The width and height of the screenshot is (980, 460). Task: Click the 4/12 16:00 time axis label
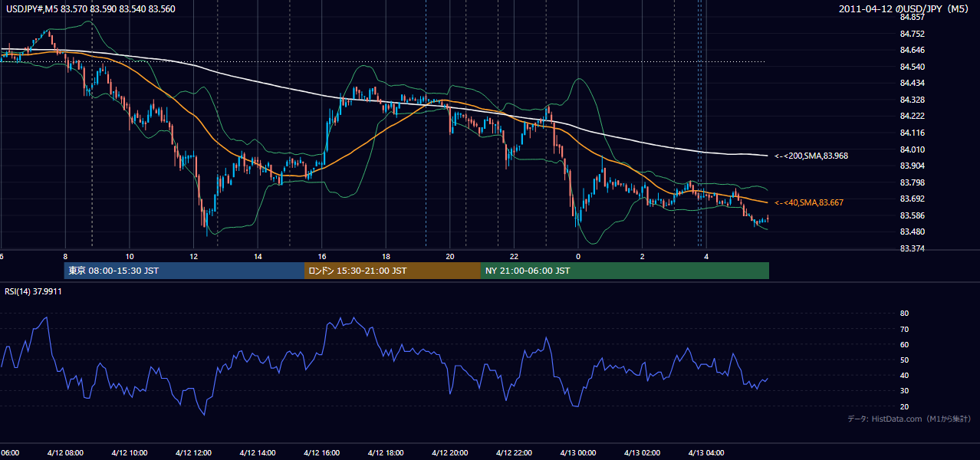click(x=322, y=453)
